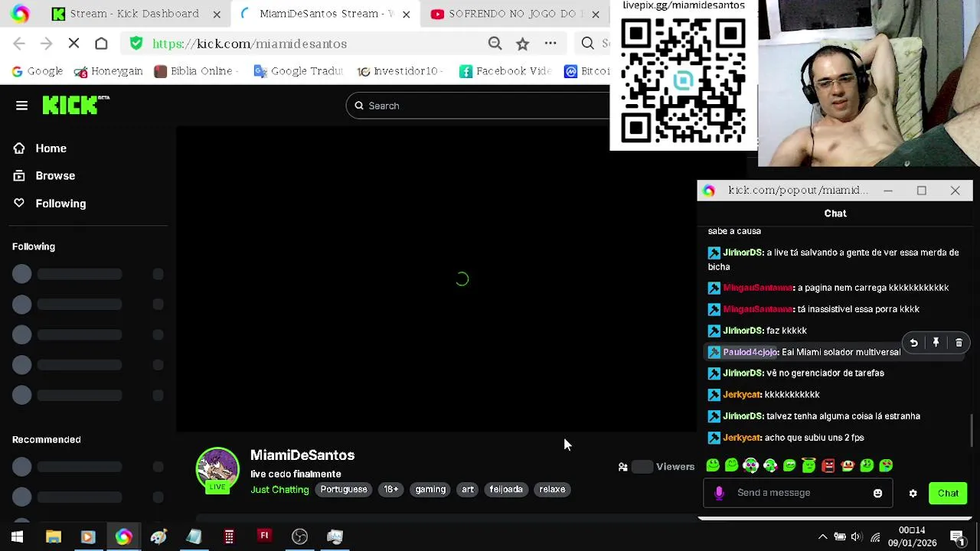The height and width of the screenshot is (551, 980).
Task: Click the green Chat send button
Action: click(x=948, y=494)
